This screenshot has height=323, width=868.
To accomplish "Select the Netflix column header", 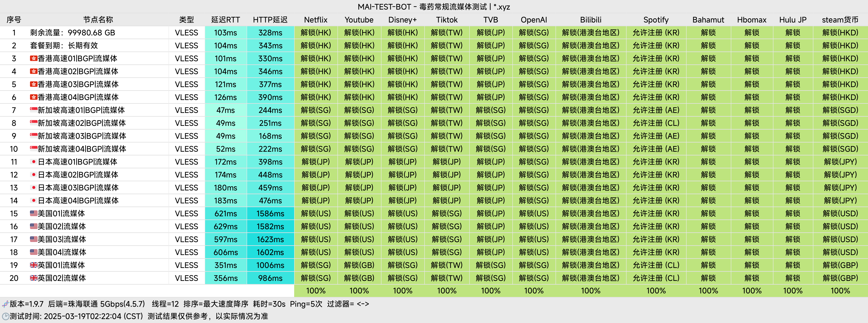I will [315, 19].
